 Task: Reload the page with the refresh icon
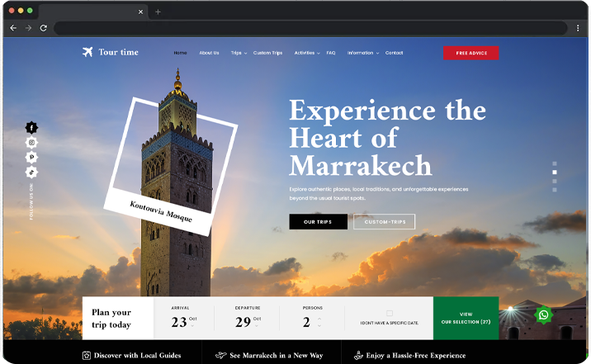click(x=44, y=28)
